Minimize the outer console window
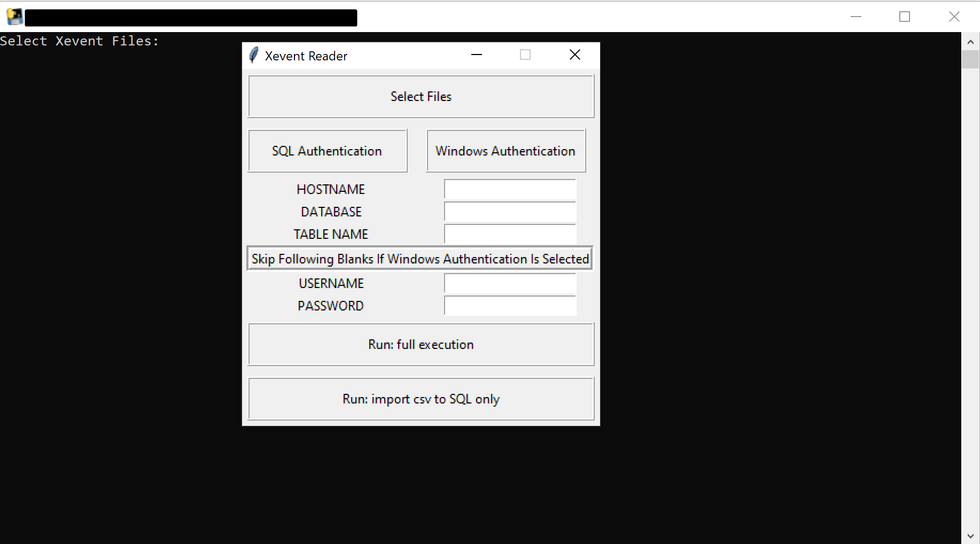The image size is (980, 544). click(x=855, y=17)
